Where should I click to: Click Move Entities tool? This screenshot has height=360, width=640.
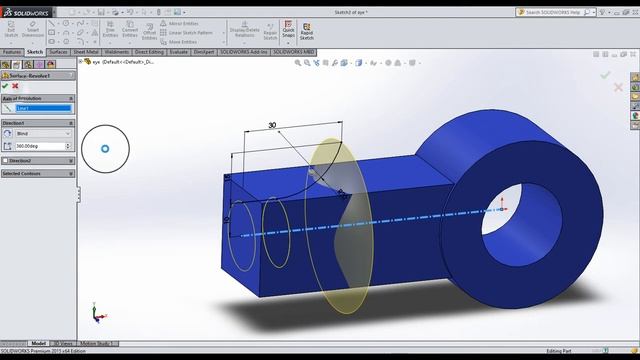[x=179, y=42]
